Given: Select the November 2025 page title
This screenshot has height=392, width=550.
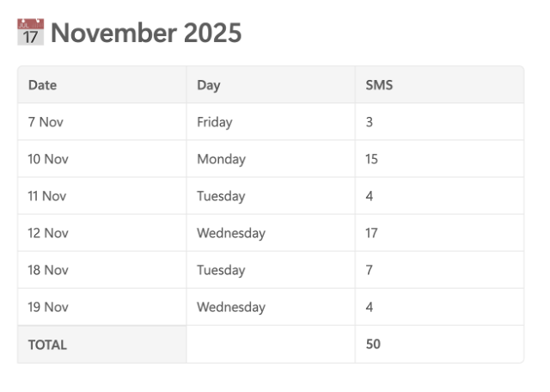Looking at the screenshot, I should tap(146, 33).
